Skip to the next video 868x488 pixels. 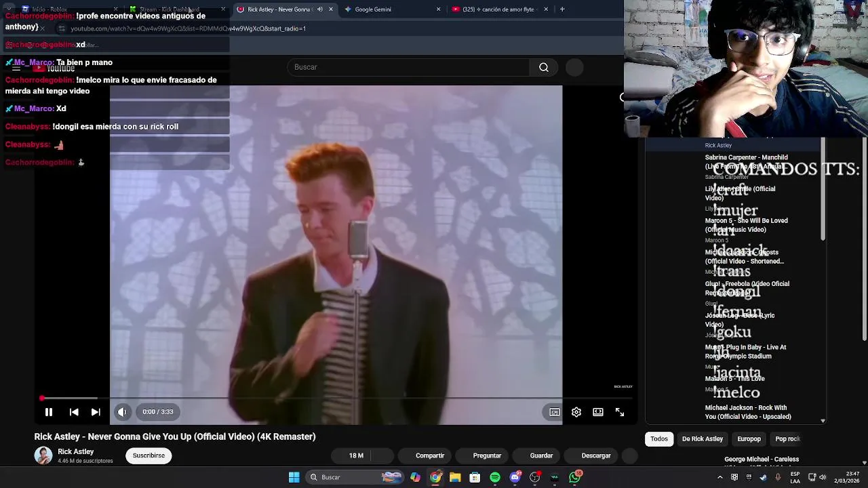pyautogui.click(x=96, y=412)
